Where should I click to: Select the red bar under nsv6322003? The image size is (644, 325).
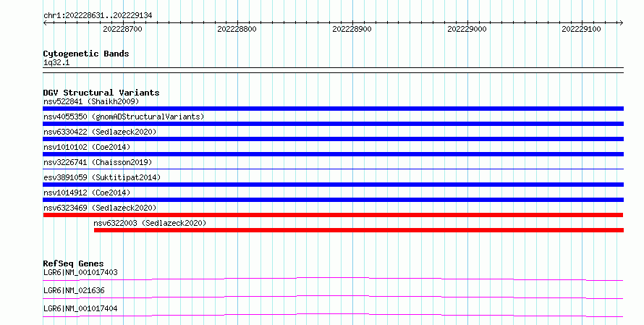tap(359, 230)
